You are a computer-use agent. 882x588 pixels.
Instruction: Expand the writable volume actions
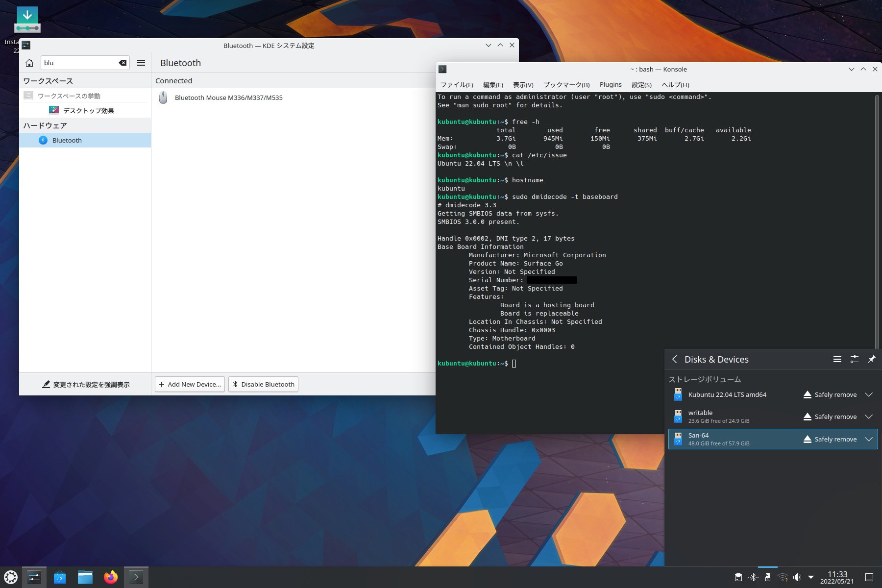click(869, 416)
